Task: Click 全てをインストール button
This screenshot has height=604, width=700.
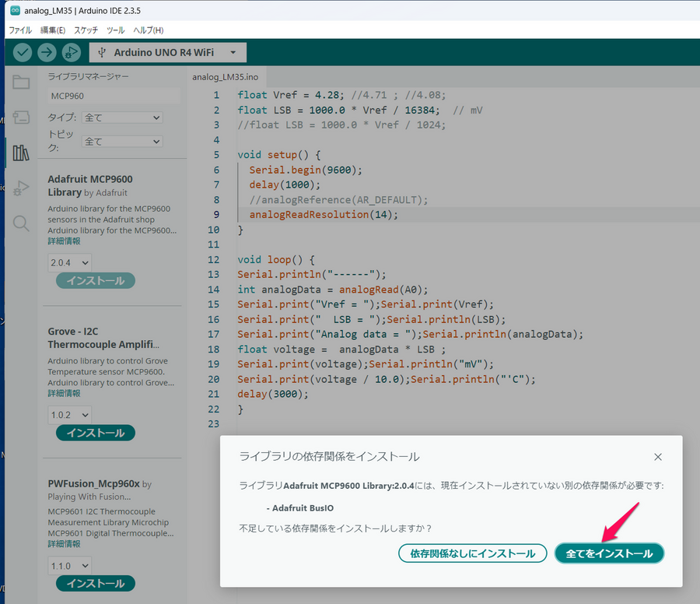Action: click(609, 553)
